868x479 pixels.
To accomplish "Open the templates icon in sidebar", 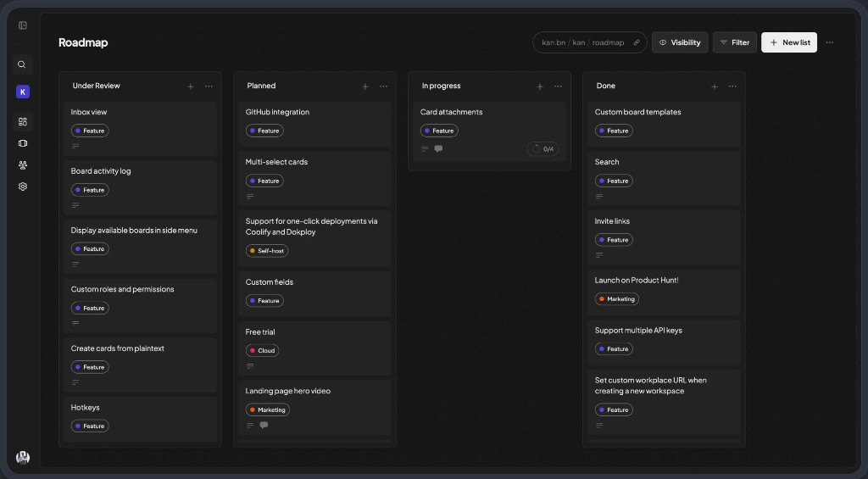I will click(23, 143).
